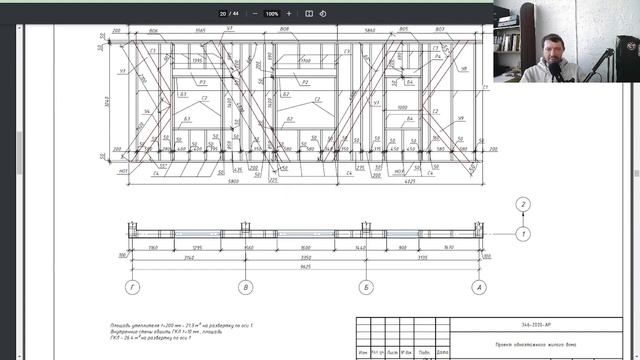
Task: Click the left vertical scrollbar thumb
Action: tap(19, 154)
